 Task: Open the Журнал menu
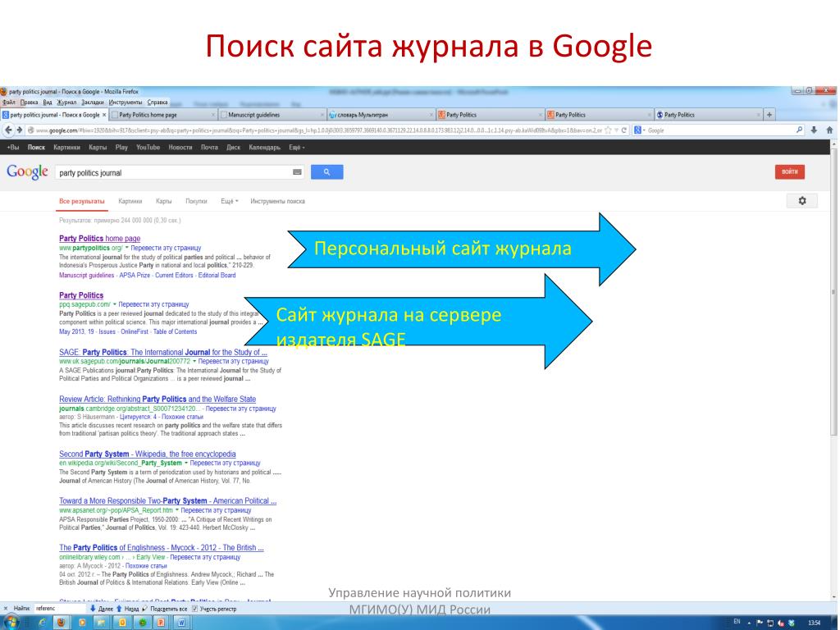point(67,102)
